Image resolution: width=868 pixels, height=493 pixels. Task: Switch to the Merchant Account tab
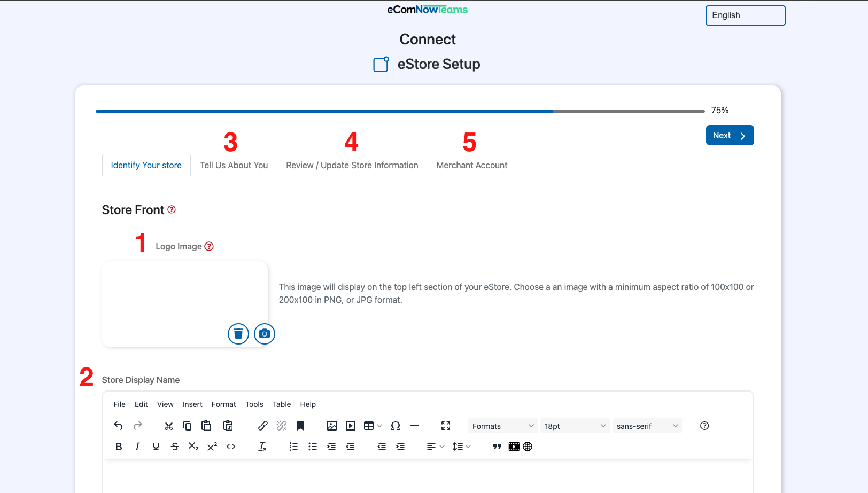[x=471, y=165]
